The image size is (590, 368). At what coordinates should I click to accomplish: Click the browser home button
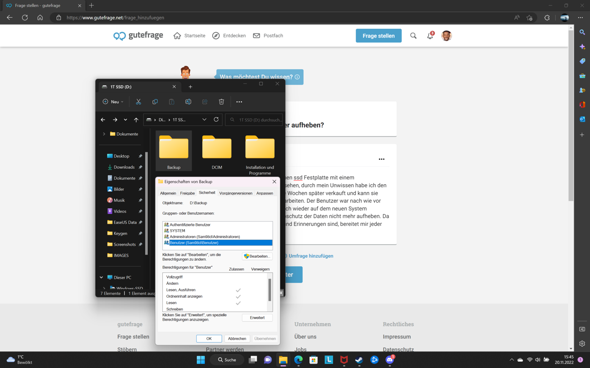[40, 17]
